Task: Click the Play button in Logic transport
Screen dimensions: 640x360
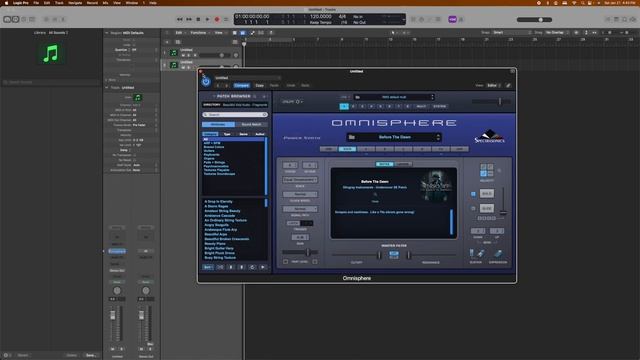Action: 207,19
